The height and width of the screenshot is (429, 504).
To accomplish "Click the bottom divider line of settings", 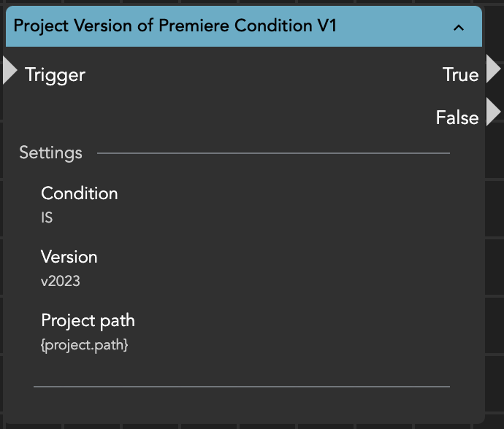I will 241,386.
